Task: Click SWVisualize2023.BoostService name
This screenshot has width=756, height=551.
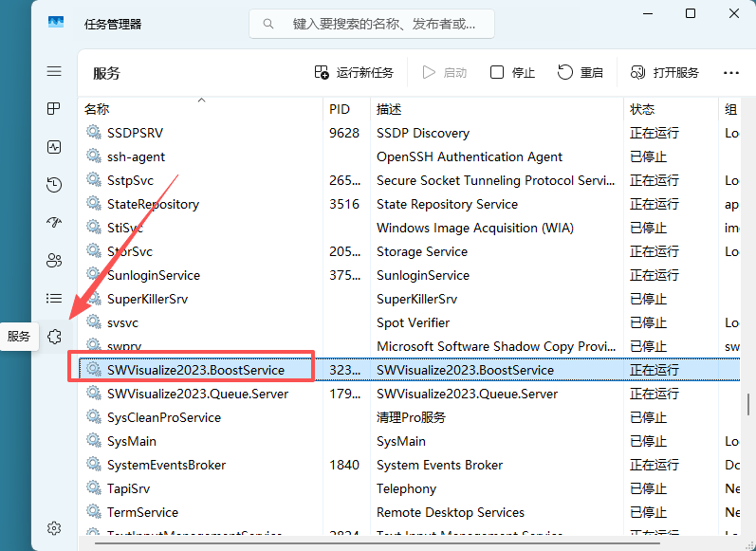Action: [195, 370]
